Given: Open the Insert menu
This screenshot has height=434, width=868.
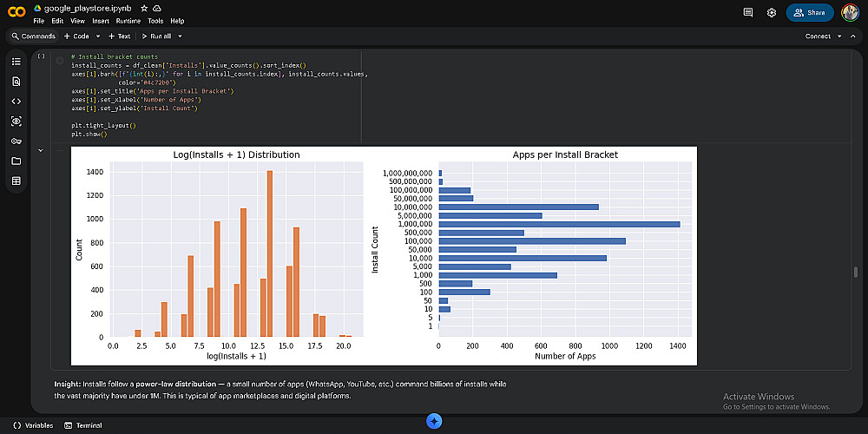Looking at the screenshot, I should pos(101,21).
